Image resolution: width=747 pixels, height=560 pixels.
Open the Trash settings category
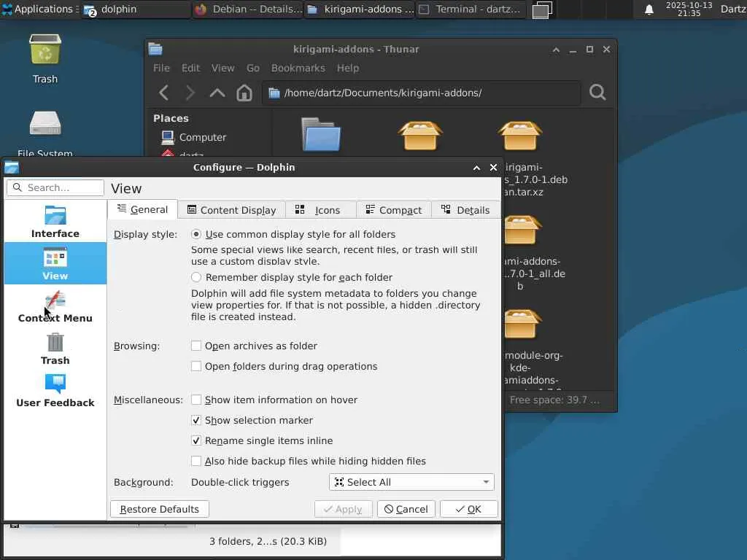tap(55, 348)
